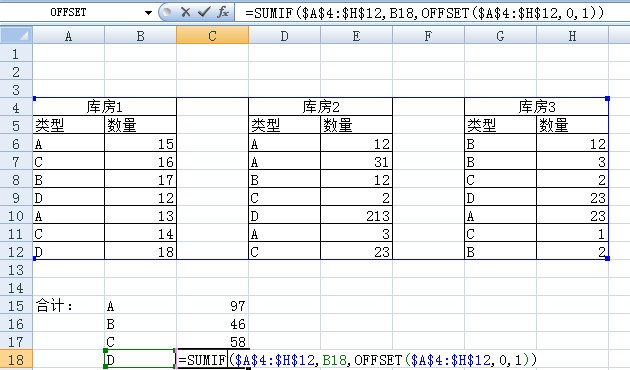Select row 1 header
This screenshot has width=630, height=370.
tap(16, 53)
